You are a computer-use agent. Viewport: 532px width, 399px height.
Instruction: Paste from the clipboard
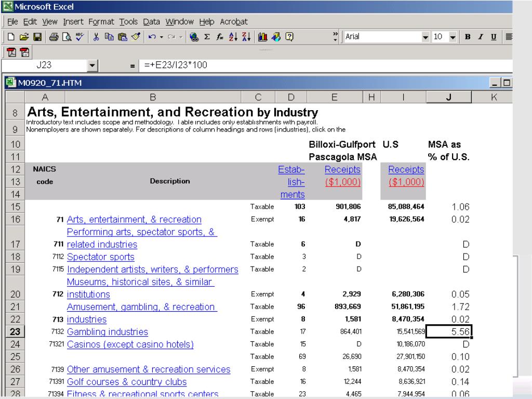[x=123, y=37]
